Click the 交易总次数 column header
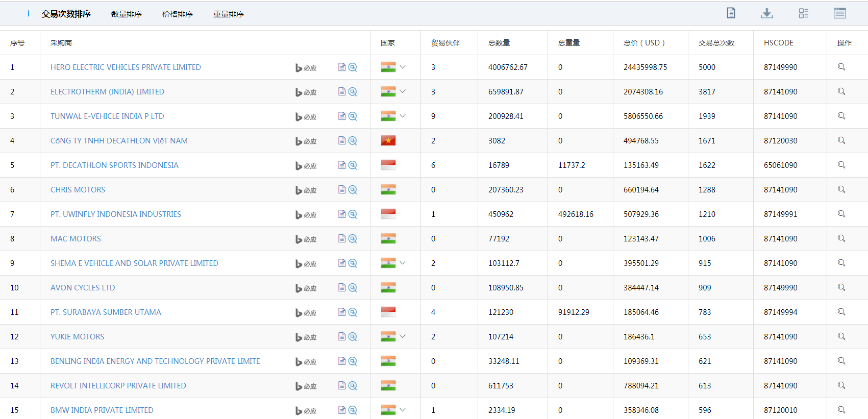The height and width of the screenshot is (419, 868). [x=716, y=43]
